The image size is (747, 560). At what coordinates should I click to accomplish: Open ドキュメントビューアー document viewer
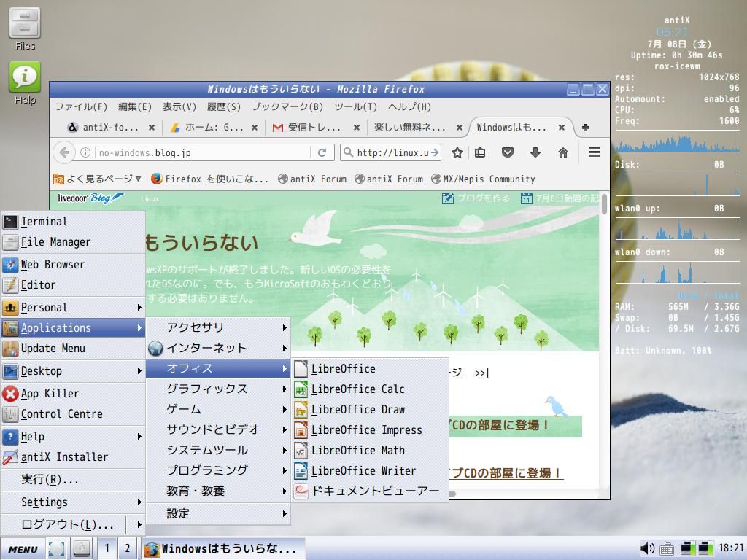pos(370,491)
